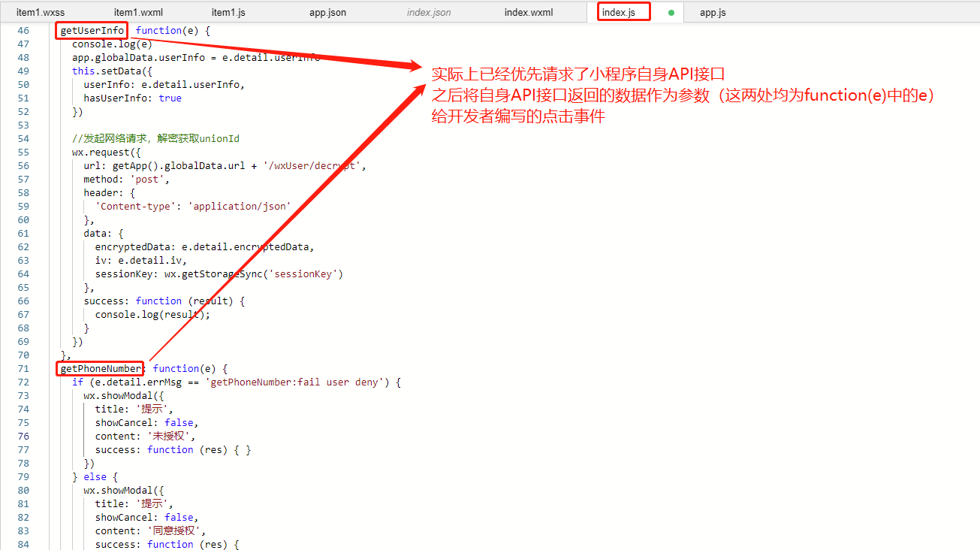
Task: Click the getPhoneNumber function name
Action: click(100, 368)
